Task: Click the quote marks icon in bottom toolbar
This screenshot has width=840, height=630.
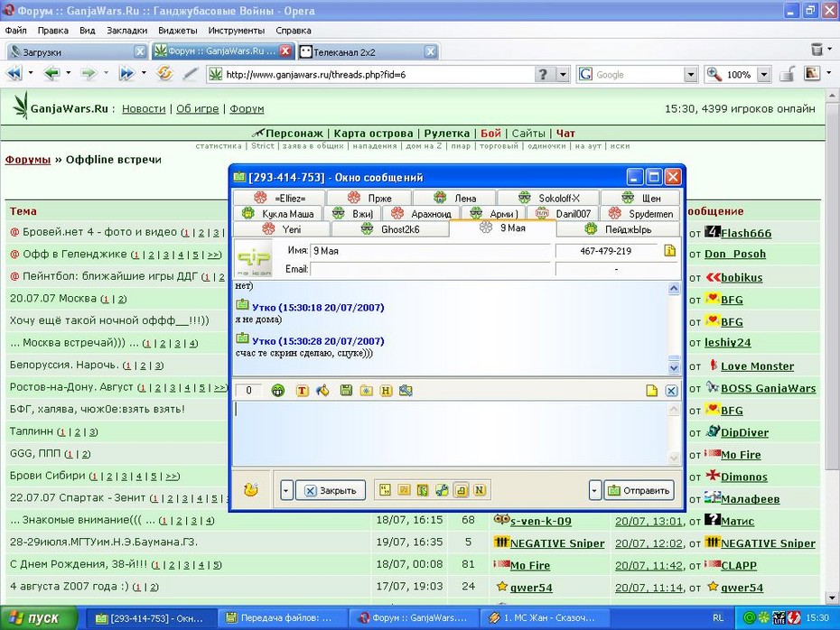Action: pos(385,490)
